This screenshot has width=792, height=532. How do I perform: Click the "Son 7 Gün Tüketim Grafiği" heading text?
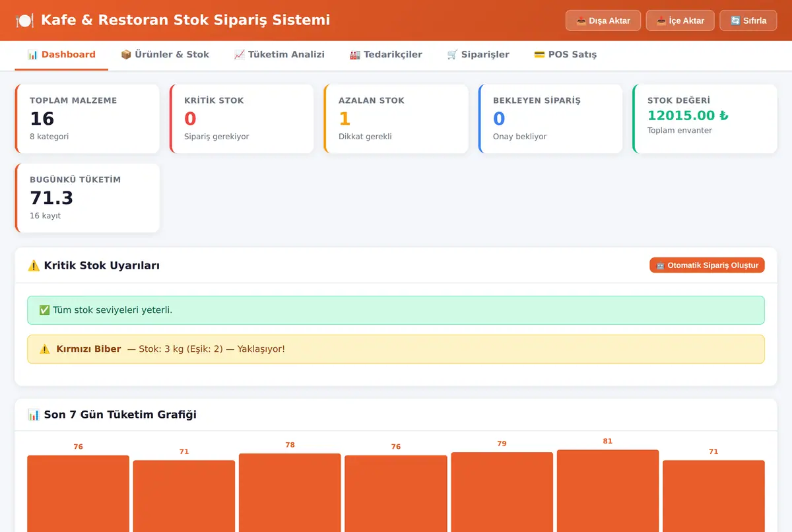pyautogui.click(x=120, y=415)
